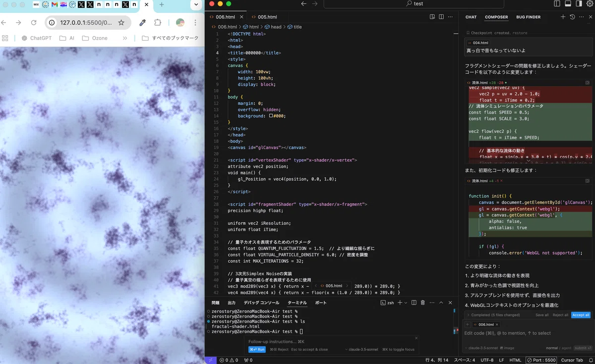Open the eyedropper extension in Chrome

[x=143, y=22]
